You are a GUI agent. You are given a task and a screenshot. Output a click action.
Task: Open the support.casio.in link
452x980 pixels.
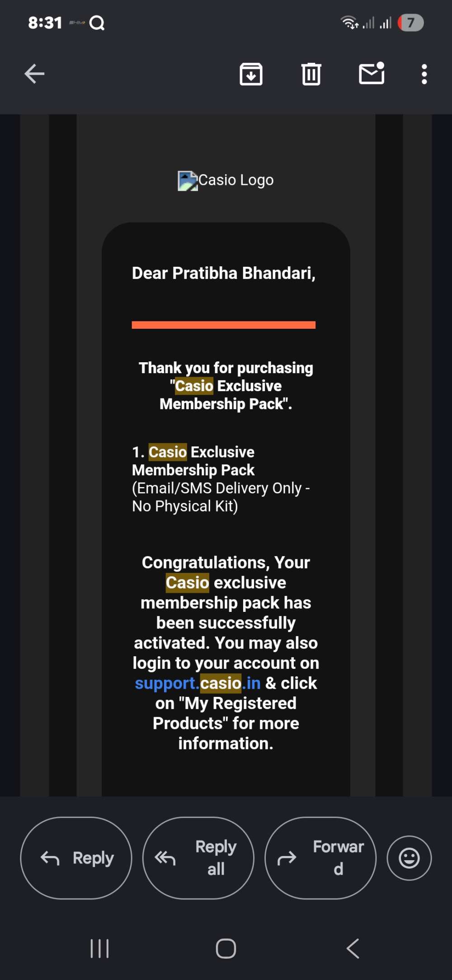point(198,683)
